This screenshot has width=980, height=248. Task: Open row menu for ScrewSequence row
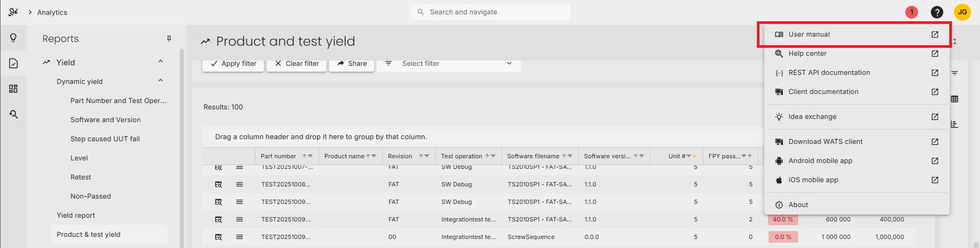pos(240,237)
